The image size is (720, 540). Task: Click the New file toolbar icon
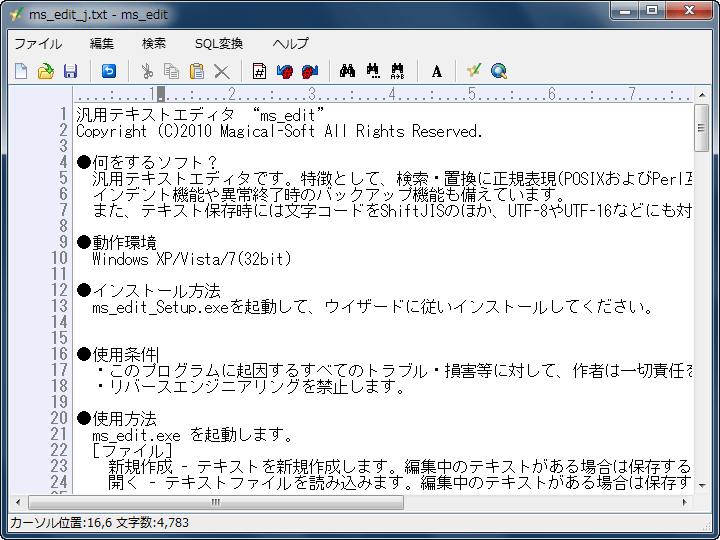pyautogui.click(x=21, y=71)
